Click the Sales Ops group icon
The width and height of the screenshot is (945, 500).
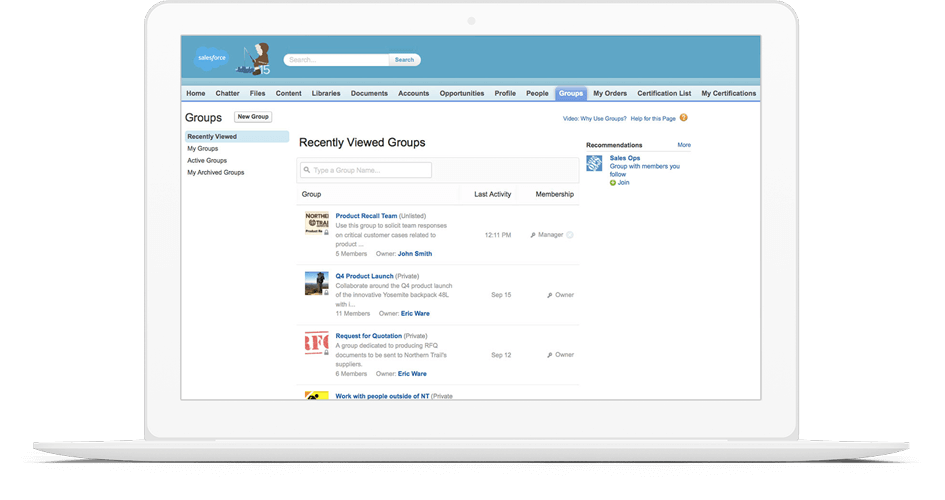594,164
